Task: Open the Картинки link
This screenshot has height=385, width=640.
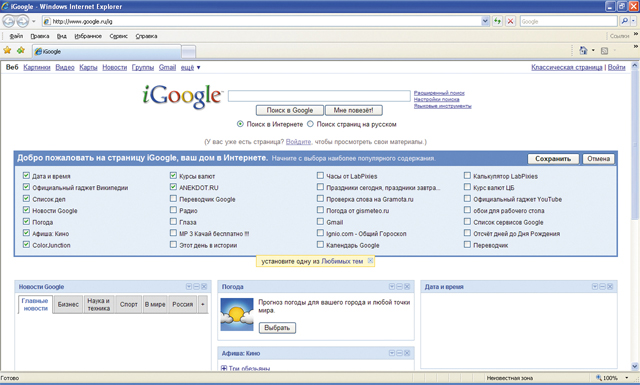Action: 37,67
